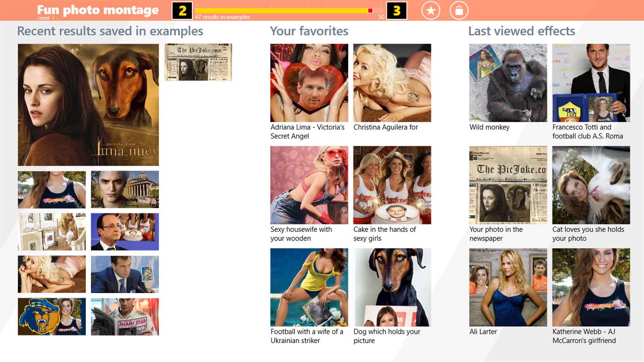Screen dimensions: 644x362
Task: Open Football with a wife favorite thumbnail
Action: coord(309,287)
